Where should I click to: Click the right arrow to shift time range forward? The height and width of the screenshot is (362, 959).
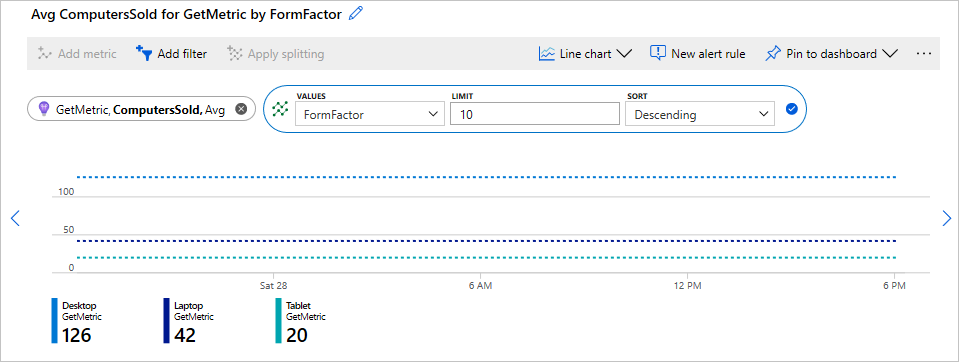click(947, 218)
